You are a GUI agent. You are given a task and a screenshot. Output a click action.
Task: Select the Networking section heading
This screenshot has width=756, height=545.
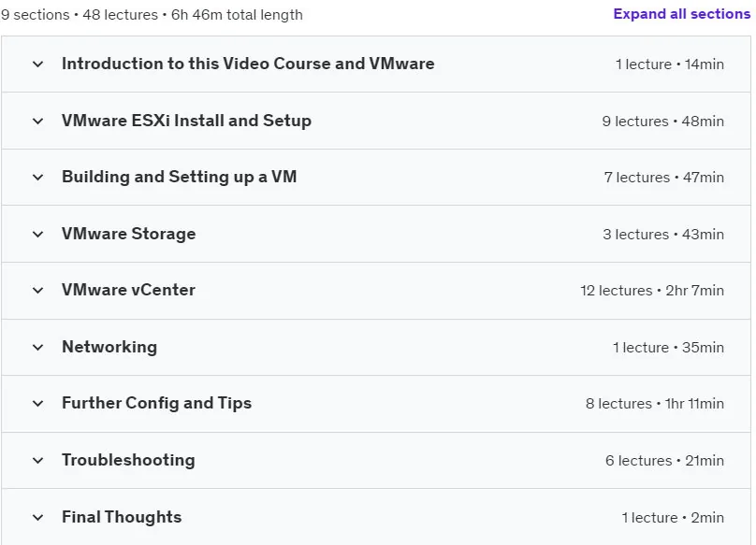point(109,347)
